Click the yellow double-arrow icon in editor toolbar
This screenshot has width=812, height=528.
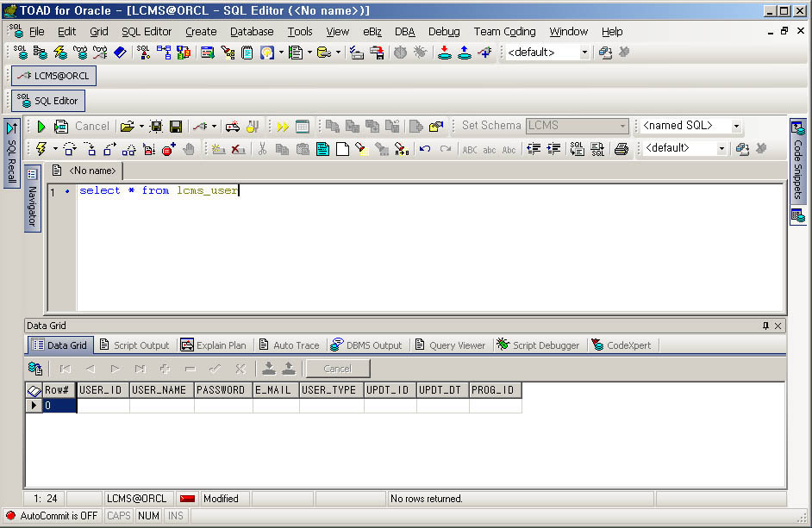pyautogui.click(x=283, y=127)
